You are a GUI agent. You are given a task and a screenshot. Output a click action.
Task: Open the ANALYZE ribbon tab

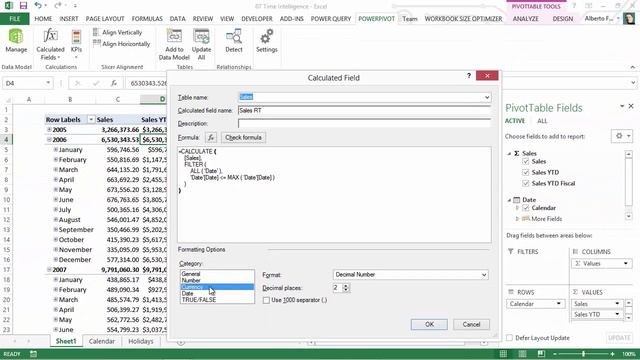pos(526,19)
